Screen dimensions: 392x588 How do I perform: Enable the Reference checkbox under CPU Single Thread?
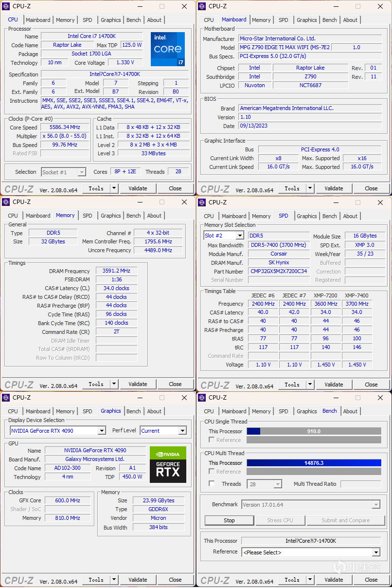(x=211, y=440)
